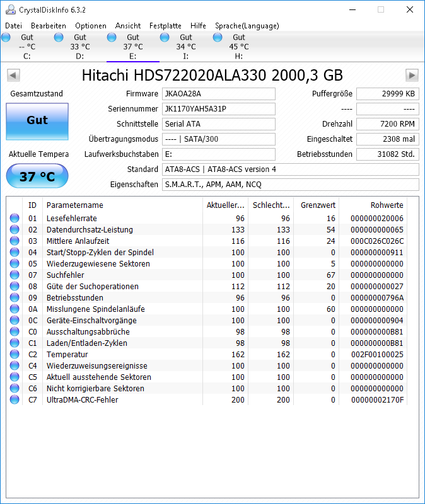
Task: Click the Parametername column header
Action: tap(122, 205)
